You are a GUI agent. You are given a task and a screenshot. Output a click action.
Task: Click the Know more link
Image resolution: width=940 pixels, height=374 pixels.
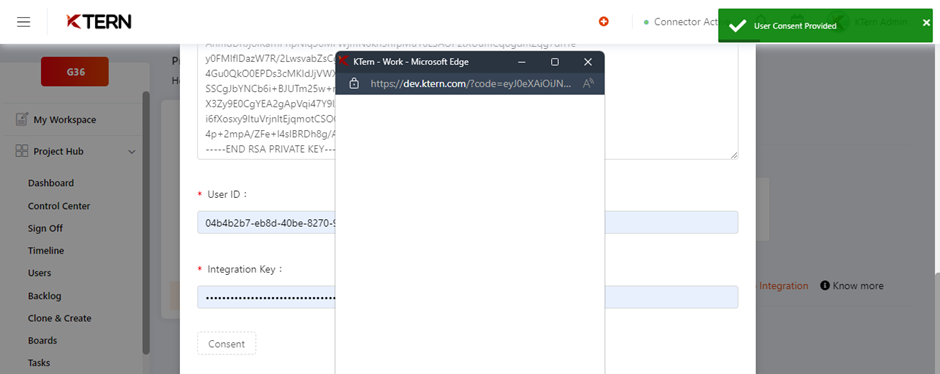[858, 286]
